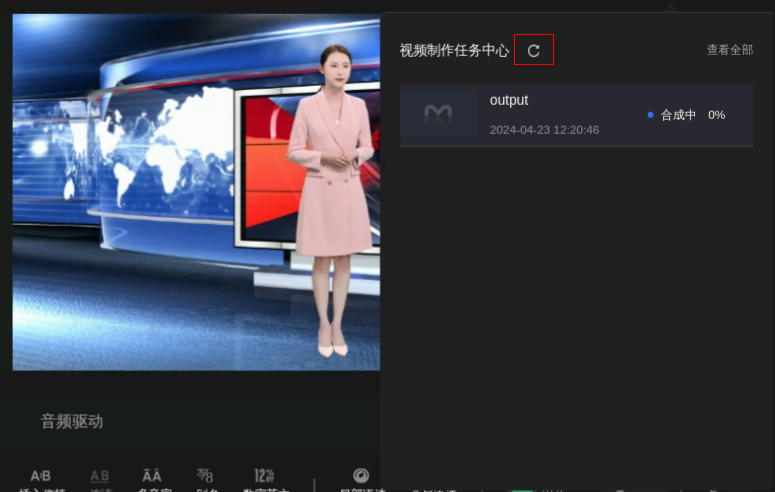
Task: Click the greyed-out AB liaison icon
Action: (x=99, y=477)
